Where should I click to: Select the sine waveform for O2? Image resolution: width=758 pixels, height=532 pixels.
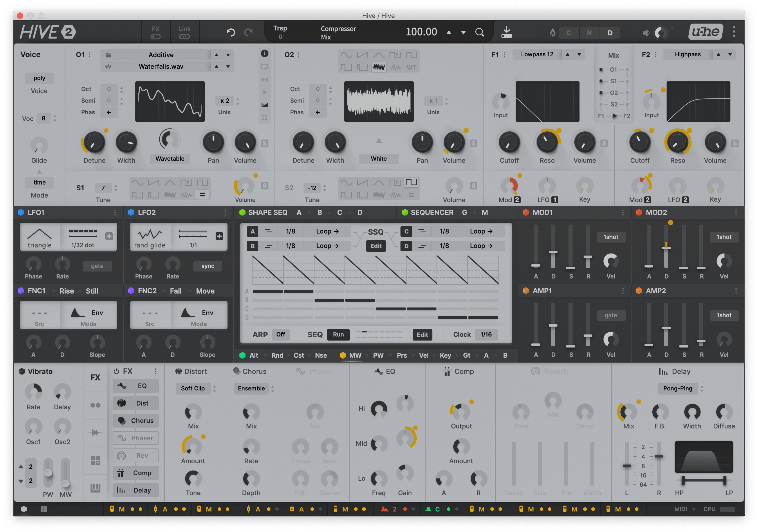pos(346,55)
